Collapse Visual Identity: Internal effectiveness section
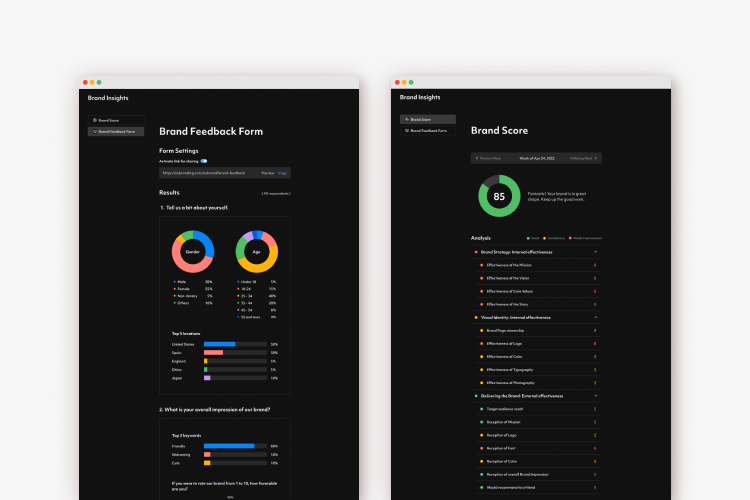Image resolution: width=750 pixels, height=500 pixels. [596, 318]
